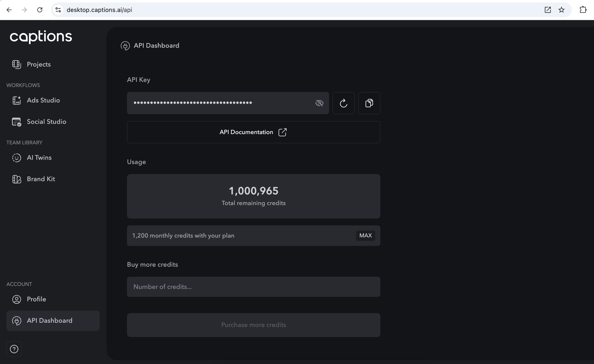
Task: Click the Brand Kit swatch icon
Action: tap(16, 179)
